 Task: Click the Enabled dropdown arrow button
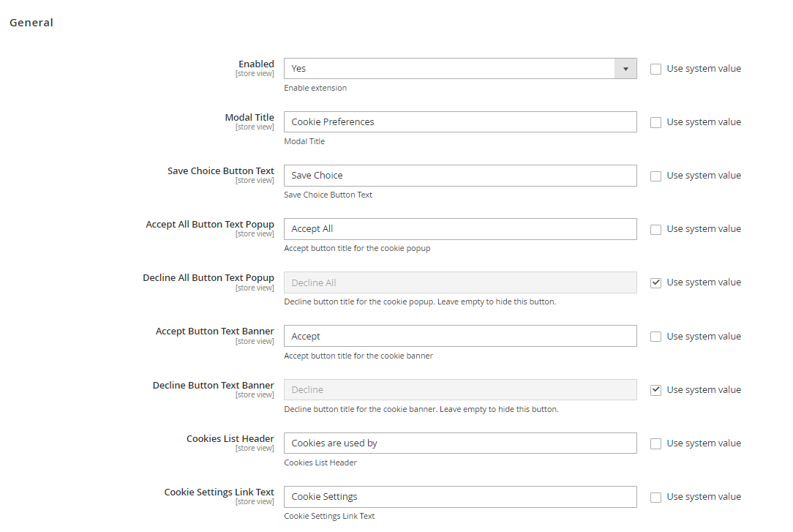(625, 69)
